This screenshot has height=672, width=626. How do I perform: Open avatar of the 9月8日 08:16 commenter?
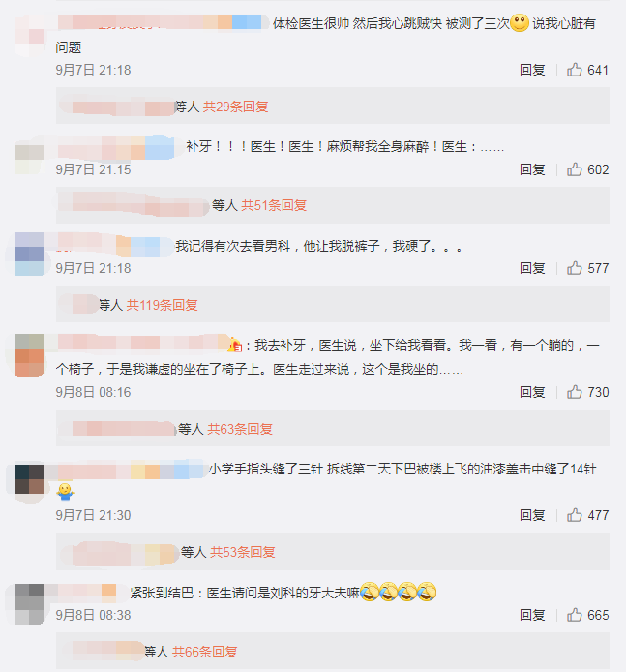pos(29,354)
